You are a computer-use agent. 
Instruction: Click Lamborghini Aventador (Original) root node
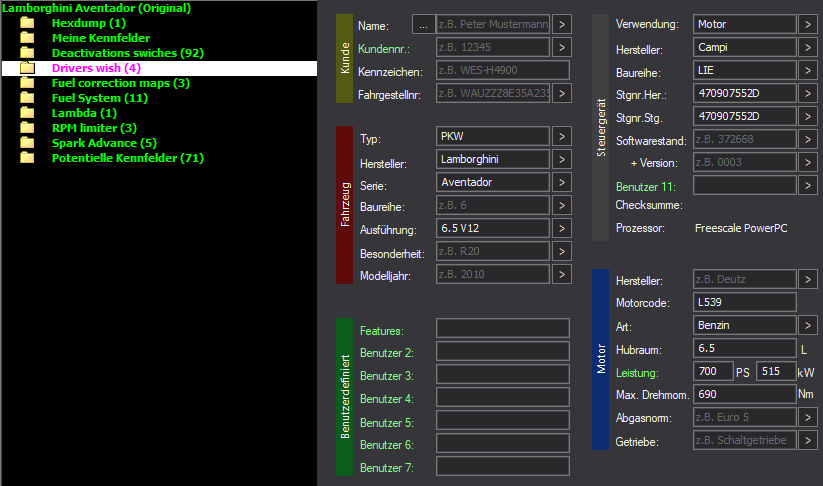pos(97,8)
